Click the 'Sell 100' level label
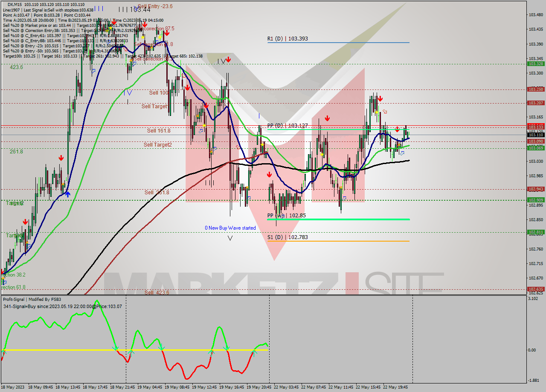 159,92
